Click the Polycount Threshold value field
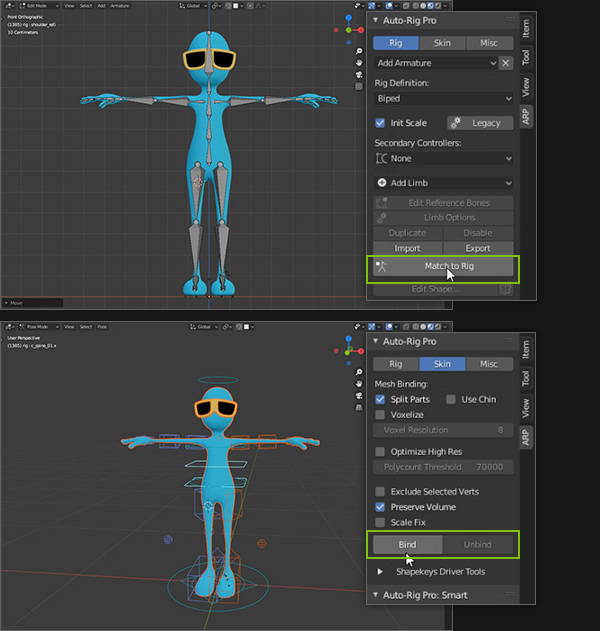 coord(443,467)
